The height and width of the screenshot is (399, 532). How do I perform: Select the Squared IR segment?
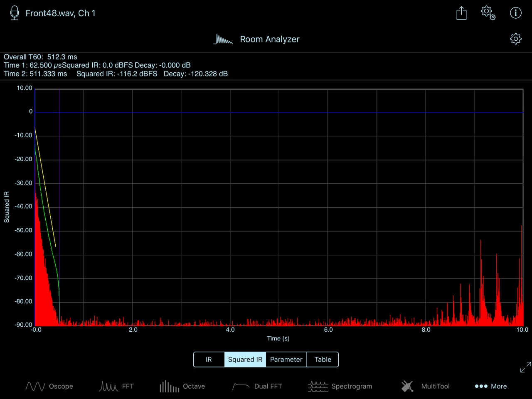(245, 360)
